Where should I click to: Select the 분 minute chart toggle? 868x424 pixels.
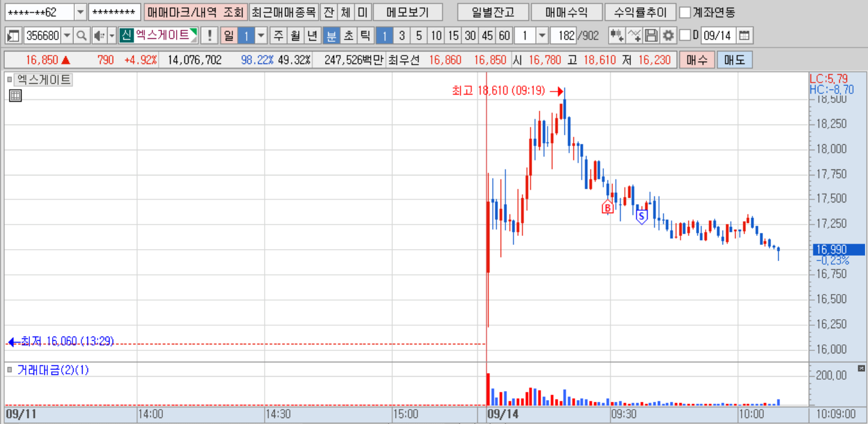pyautogui.click(x=330, y=36)
